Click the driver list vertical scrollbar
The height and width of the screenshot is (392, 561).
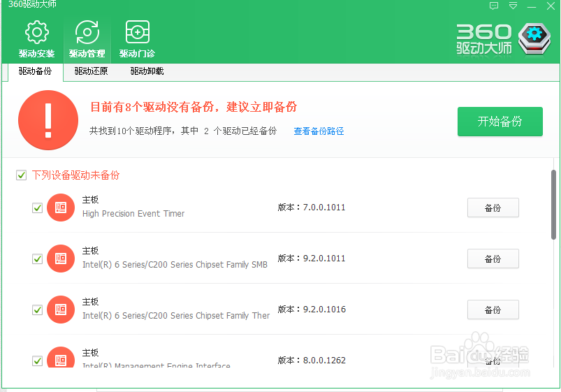(x=553, y=205)
